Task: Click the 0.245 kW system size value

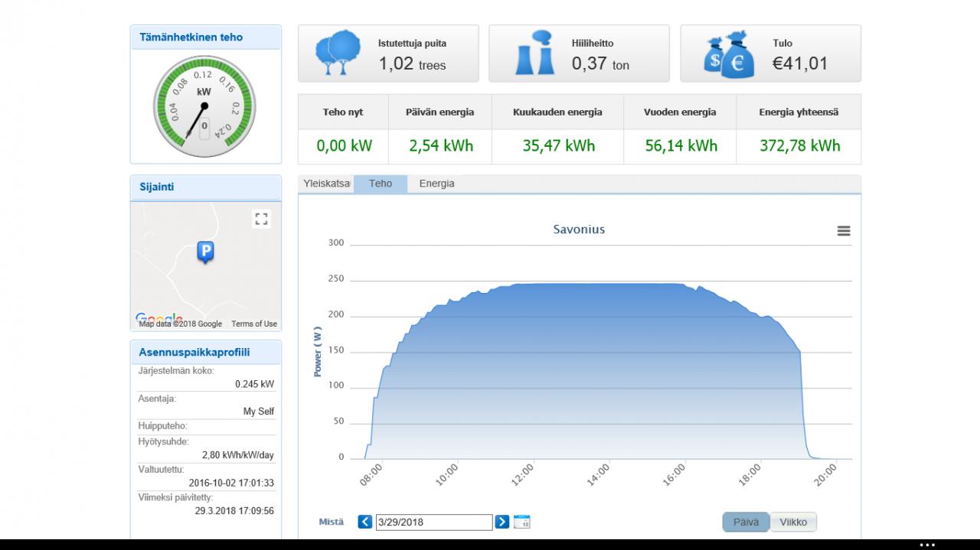Action: [254, 385]
